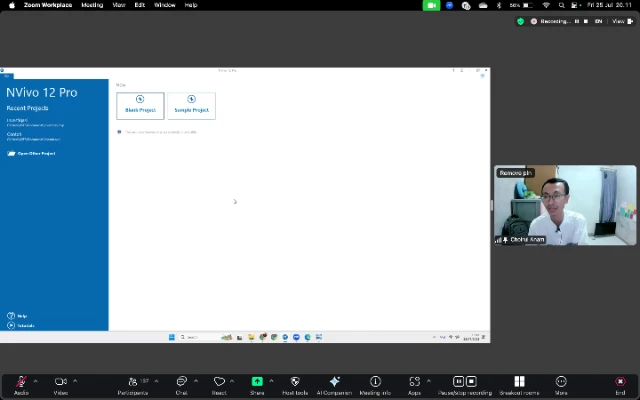This screenshot has height=400, width=640.
Task: Click the green encryption shield icon
Action: [520, 22]
